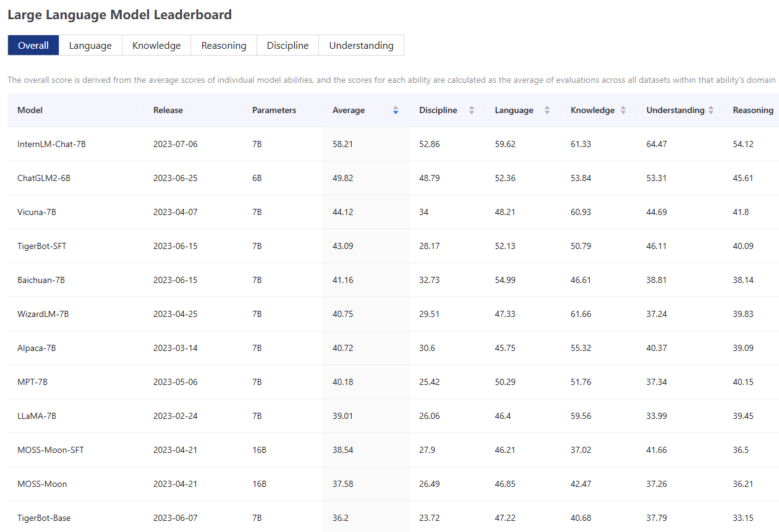This screenshot has height=532, width=779.
Task: Click the Reasoning column header
Action: 752,111
